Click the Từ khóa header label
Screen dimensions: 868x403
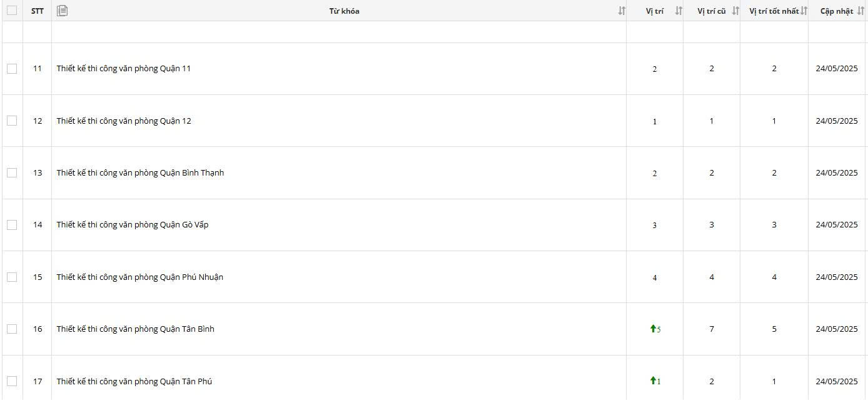(x=344, y=11)
